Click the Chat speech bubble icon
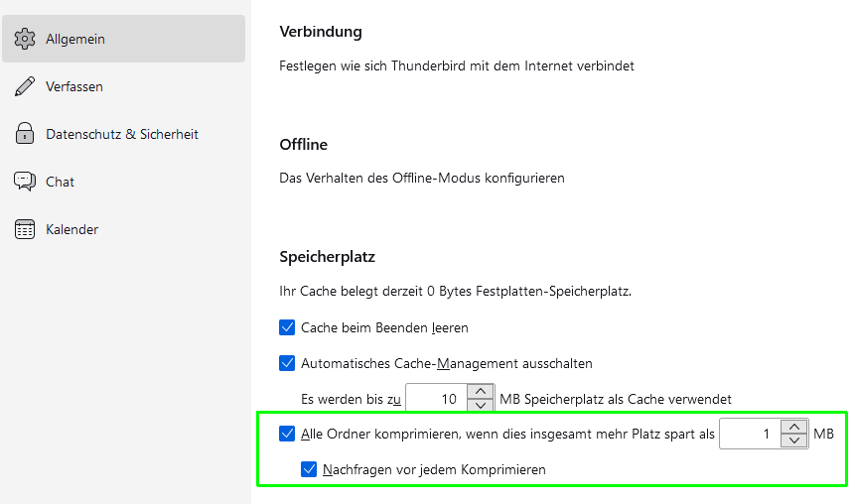Screen dimensions: 855x504 (25, 182)
